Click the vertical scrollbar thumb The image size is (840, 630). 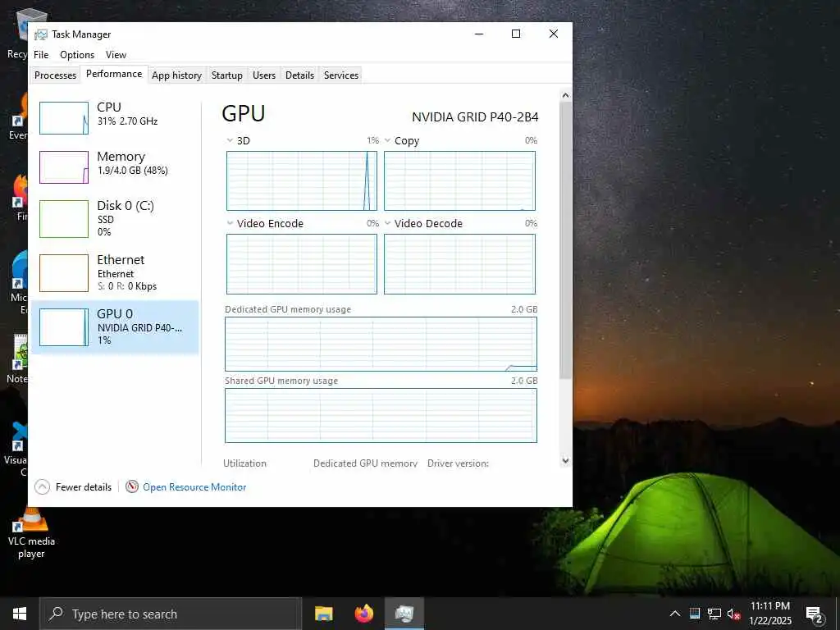[x=565, y=240]
